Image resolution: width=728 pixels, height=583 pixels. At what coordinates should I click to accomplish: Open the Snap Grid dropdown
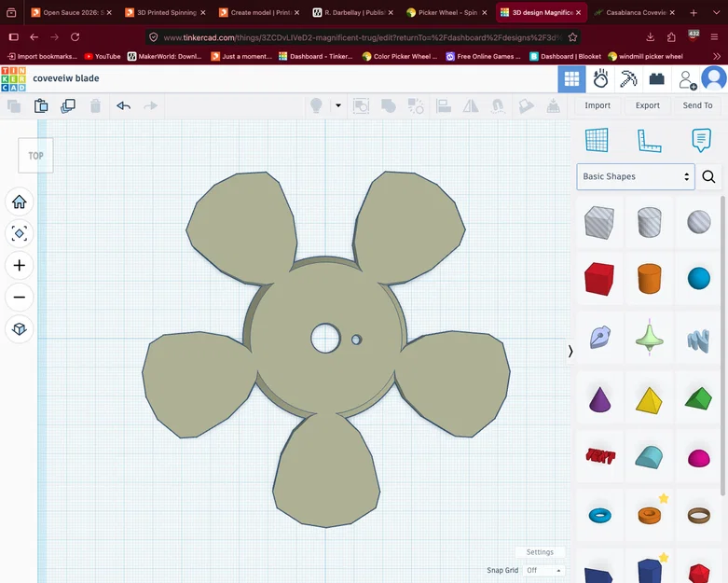point(543,570)
